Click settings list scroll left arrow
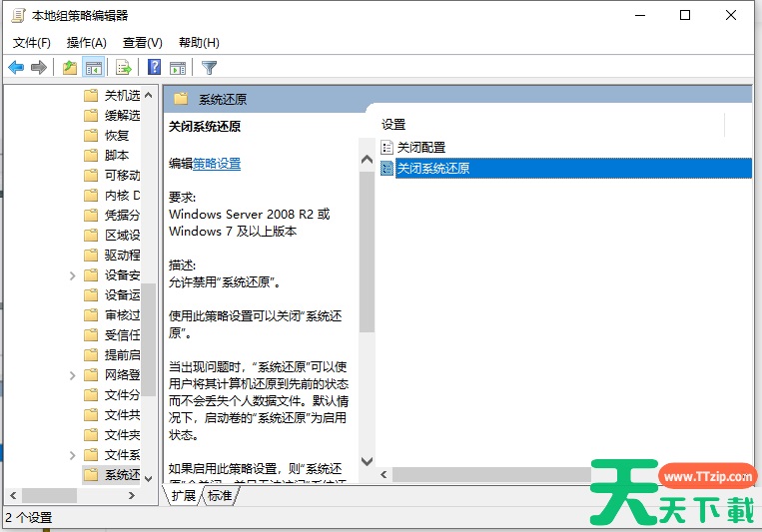 [383, 475]
